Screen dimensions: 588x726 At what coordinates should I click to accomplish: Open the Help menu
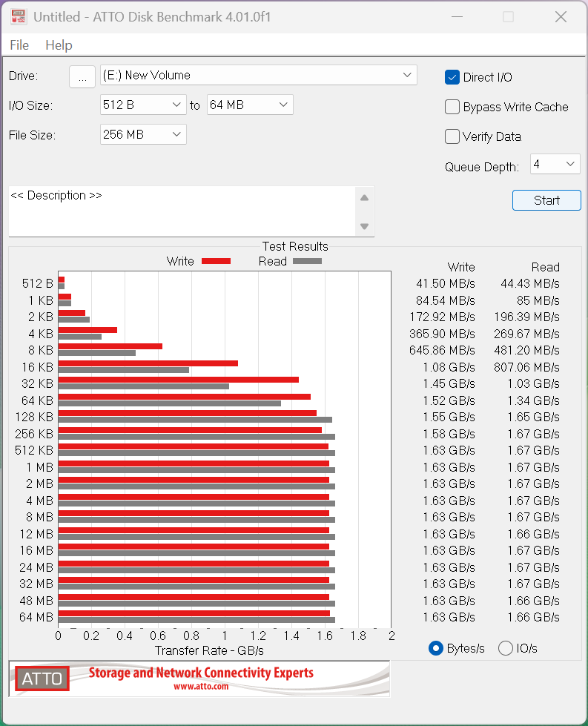[59, 45]
